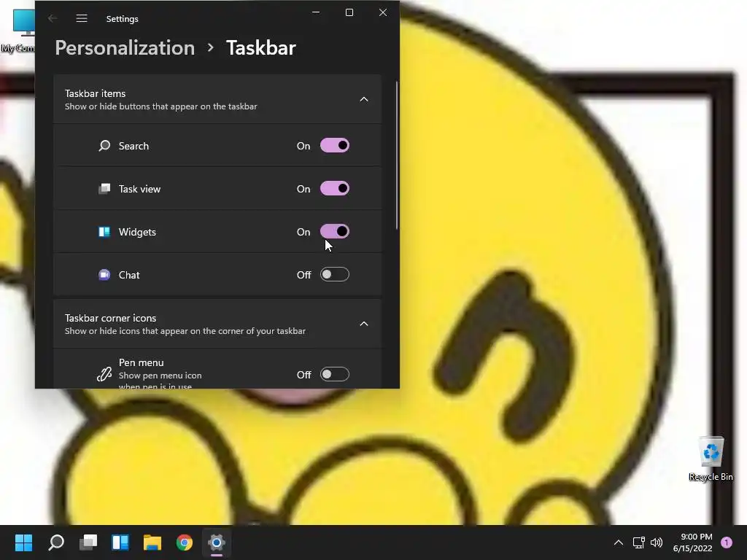Click the 'Search' row label

coord(133,146)
